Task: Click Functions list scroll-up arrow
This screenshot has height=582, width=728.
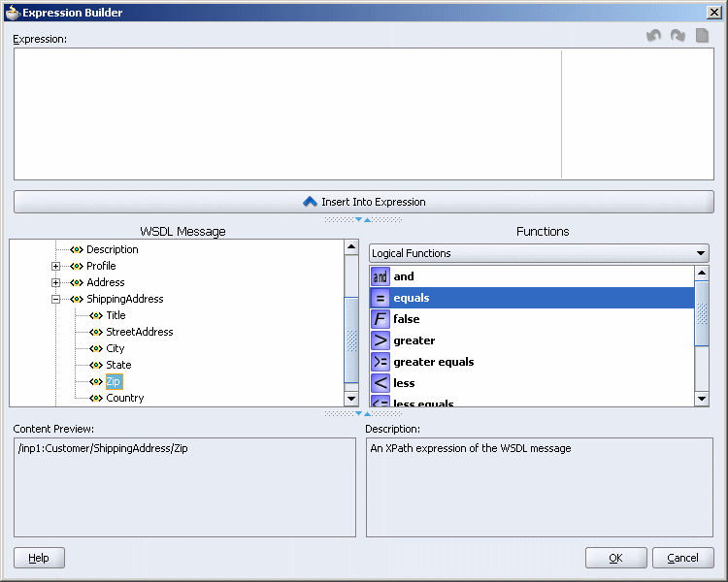Action: [x=702, y=273]
